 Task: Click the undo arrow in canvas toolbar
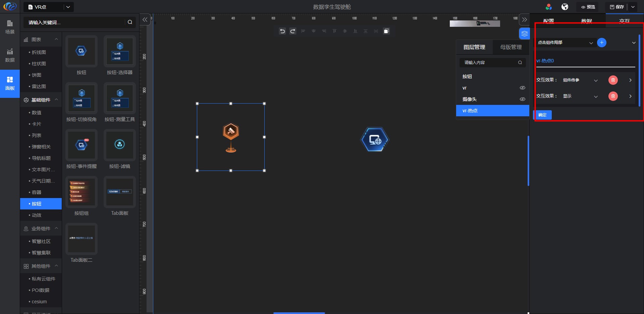pyautogui.click(x=282, y=31)
